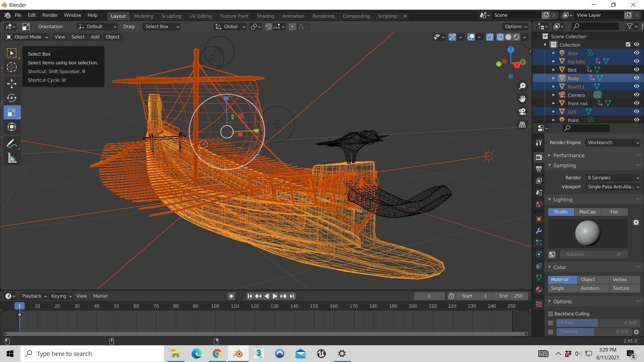The image size is (644, 362).
Task: Open studio light settings gear icon
Action: pyautogui.click(x=636, y=223)
